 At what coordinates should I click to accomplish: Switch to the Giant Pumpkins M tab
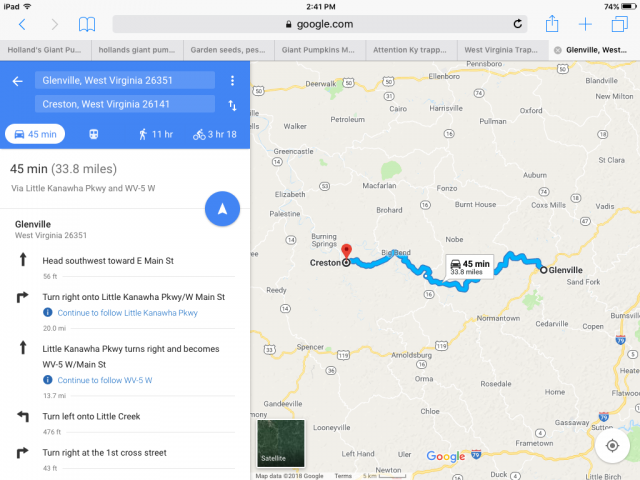[320, 50]
